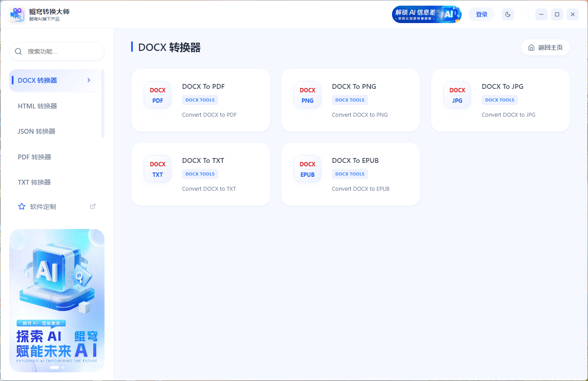Toggle dark mode with the moon icon
This screenshot has height=381, width=588.
click(x=507, y=14)
